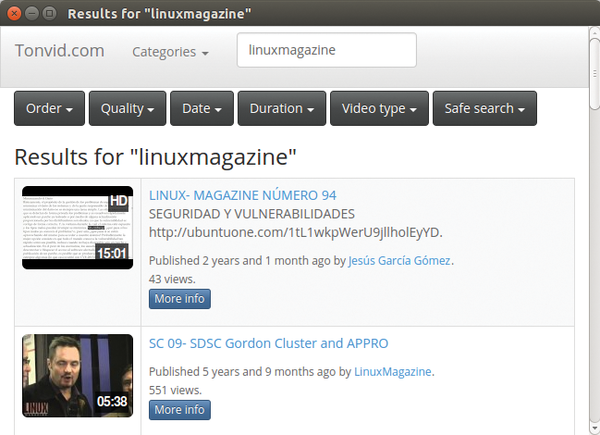Visit Jesús García Gómez author page

[x=399, y=261]
